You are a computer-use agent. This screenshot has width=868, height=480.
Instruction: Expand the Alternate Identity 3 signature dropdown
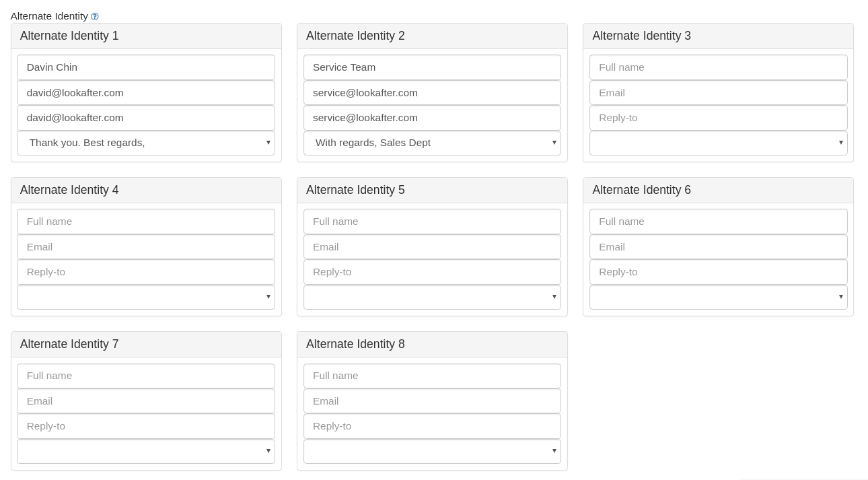tap(718, 143)
